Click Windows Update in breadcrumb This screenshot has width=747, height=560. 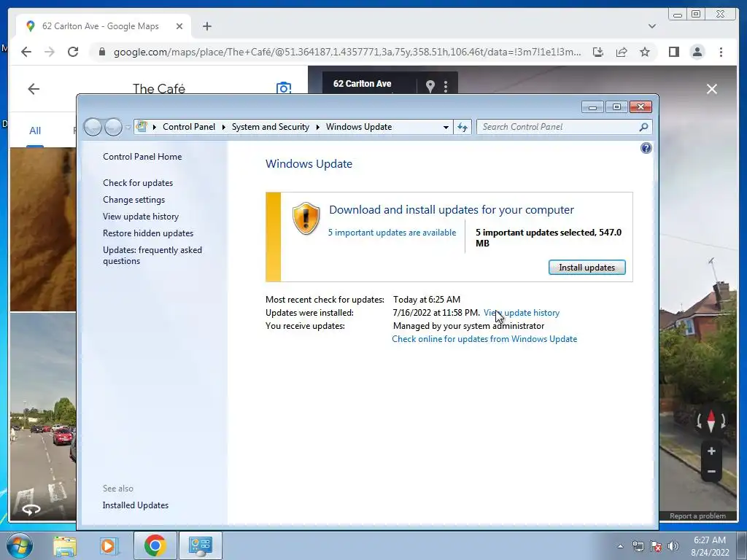359,127
